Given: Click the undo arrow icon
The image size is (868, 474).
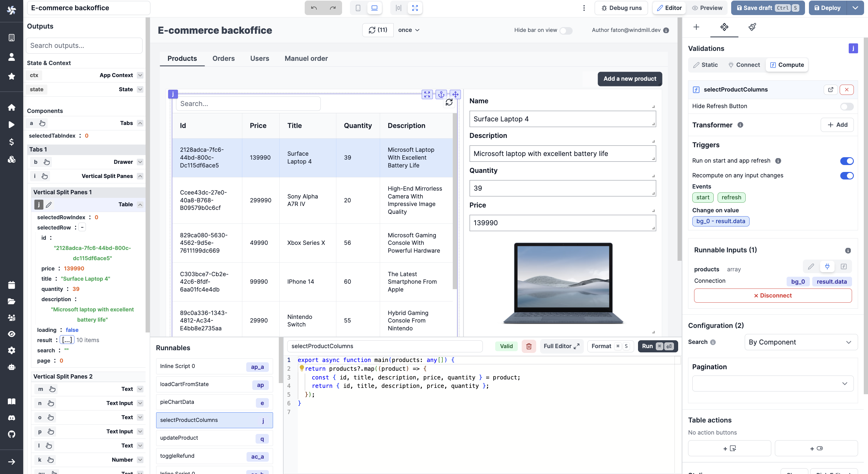Looking at the screenshot, I should coord(314,8).
